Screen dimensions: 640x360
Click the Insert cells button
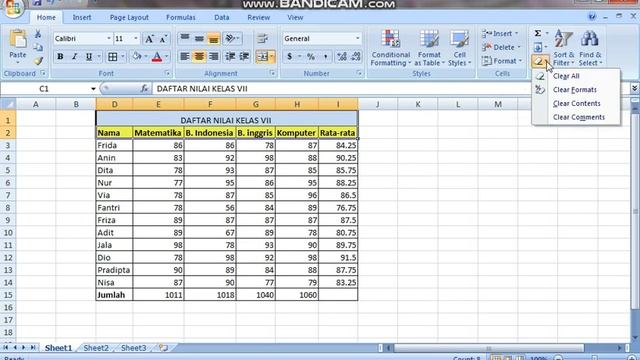pyautogui.click(x=500, y=34)
